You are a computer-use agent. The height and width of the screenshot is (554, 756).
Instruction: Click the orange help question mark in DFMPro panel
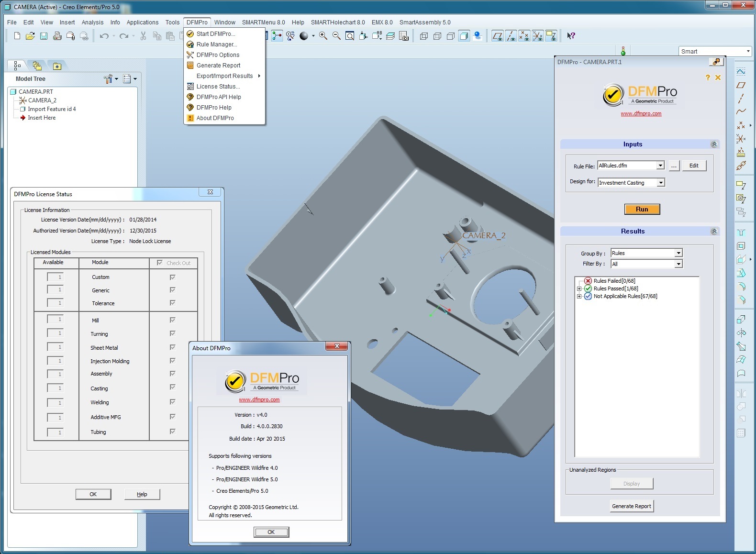pyautogui.click(x=708, y=78)
